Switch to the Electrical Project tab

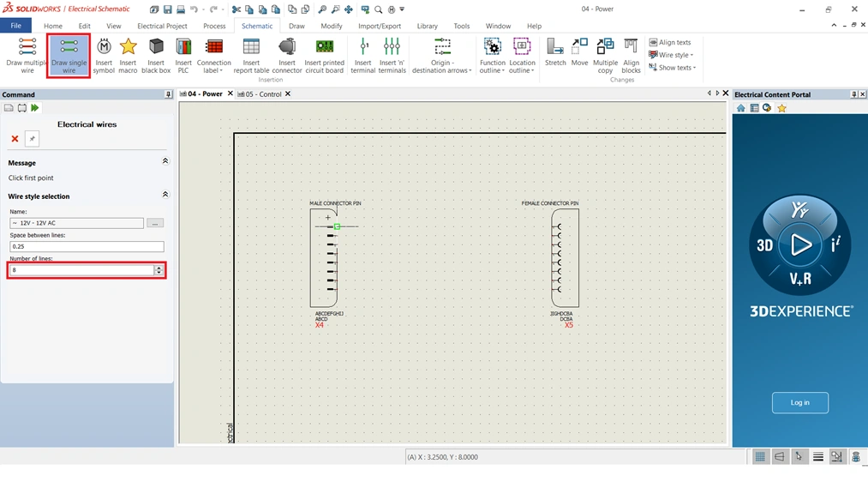(162, 26)
